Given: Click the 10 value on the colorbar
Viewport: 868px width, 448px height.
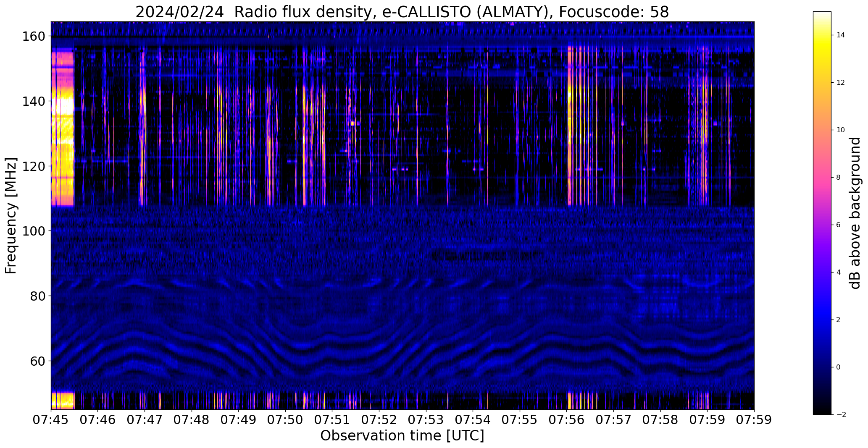Looking at the screenshot, I should [841, 130].
